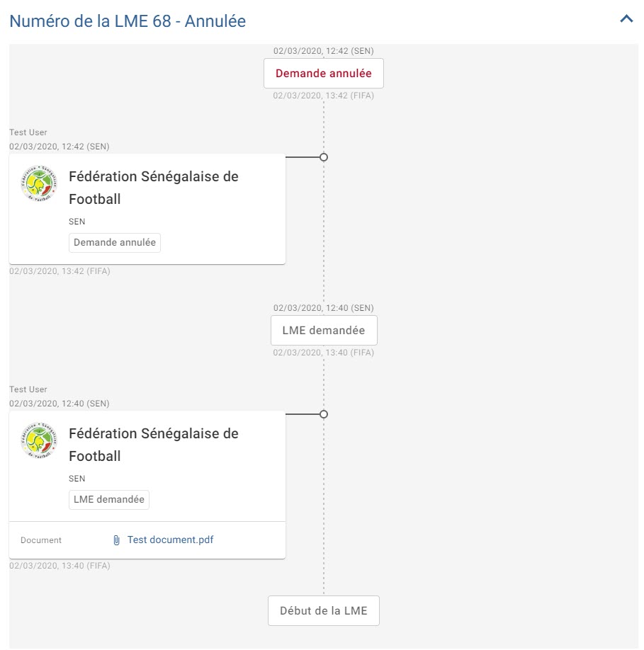
Task: Click the paperclip attachment icon
Action: click(x=116, y=540)
